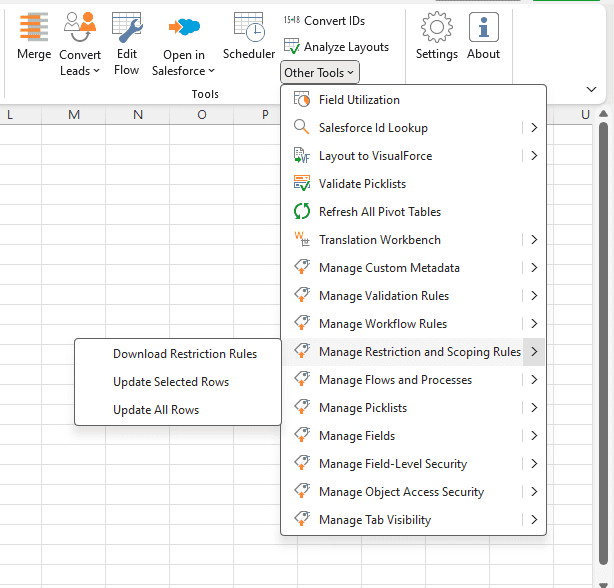
Task: Expand the Salesforce Id Lookup submenu arrow
Action: coord(534,128)
